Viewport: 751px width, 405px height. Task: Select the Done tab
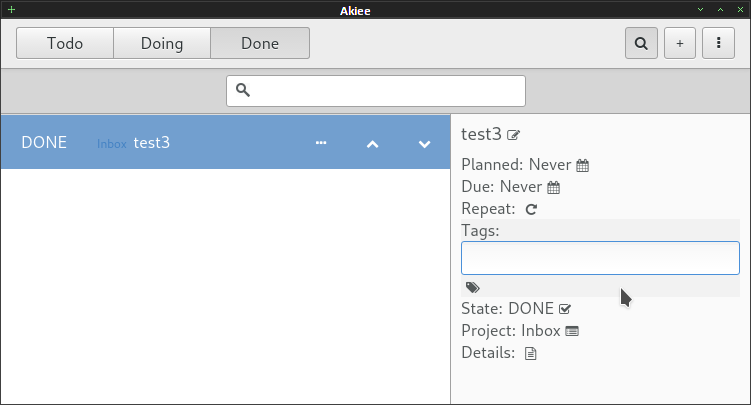260,43
